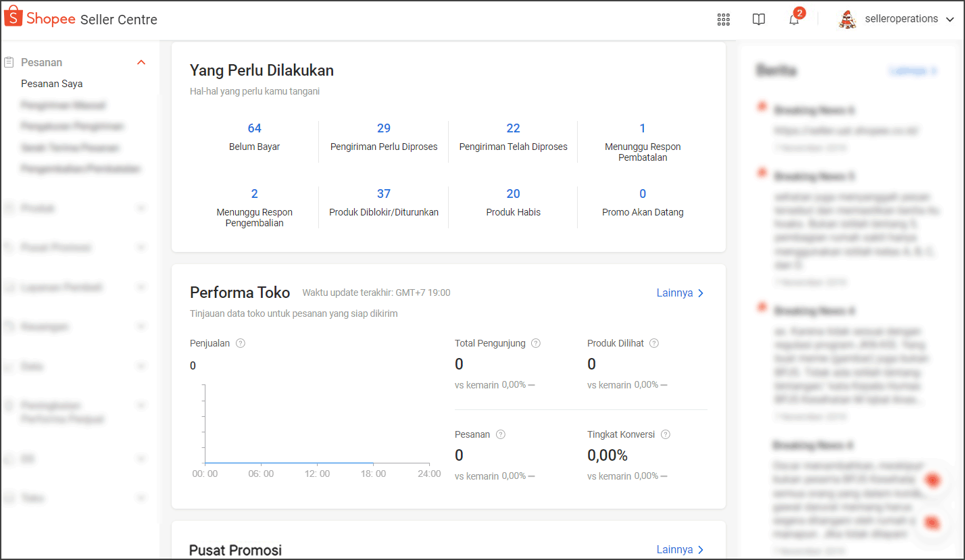Click the Shopee logo in header
This screenshot has width=965, height=560.
coord(41,19)
